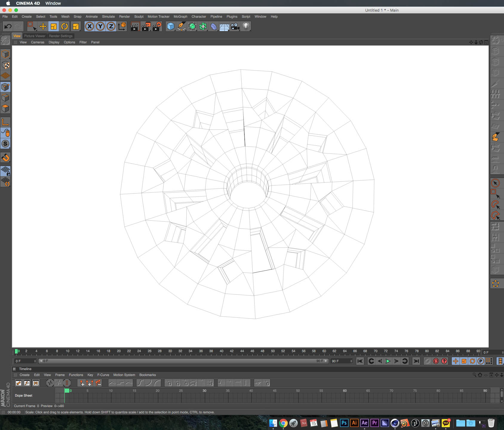Viewport: 504px width, 430px height.
Task: Switch to Edges mode
Action: (x=5, y=98)
